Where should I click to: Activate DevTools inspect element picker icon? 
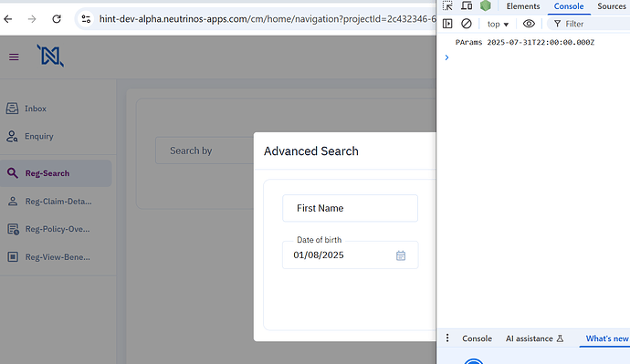(447, 6)
